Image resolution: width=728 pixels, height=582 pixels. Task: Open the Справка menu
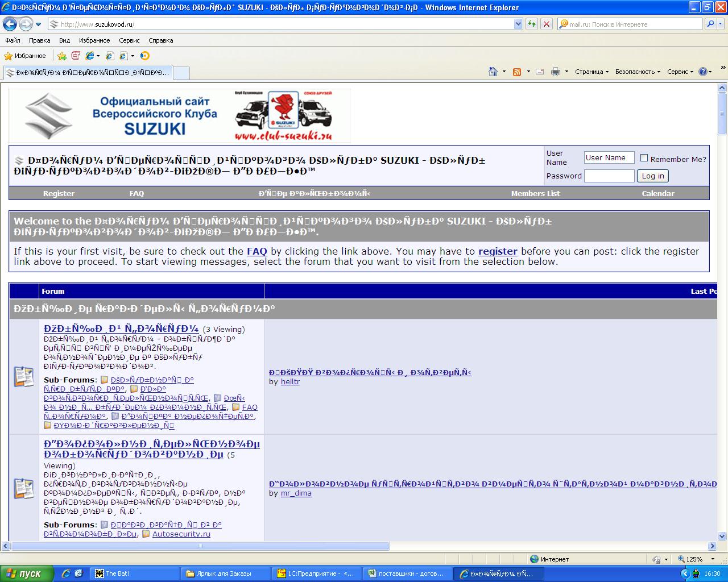point(160,40)
